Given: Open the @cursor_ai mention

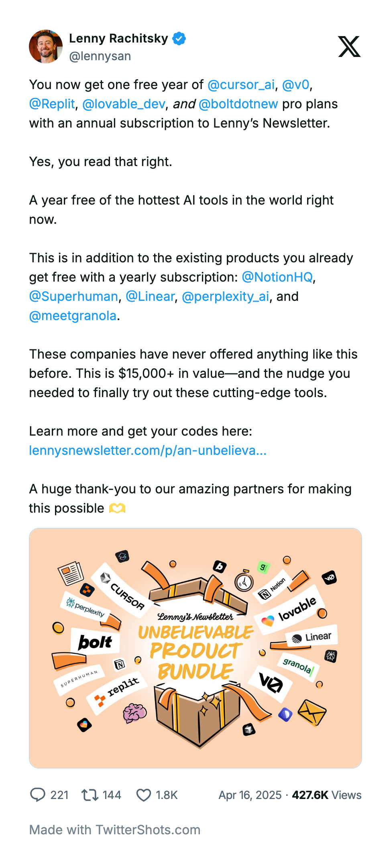Looking at the screenshot, I should (x=241, y=85).
